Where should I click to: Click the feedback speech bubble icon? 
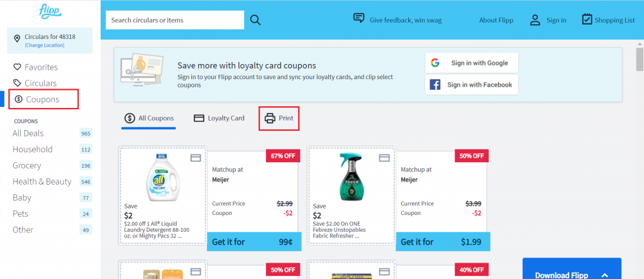pyautogui.click(x=359, y=18)
